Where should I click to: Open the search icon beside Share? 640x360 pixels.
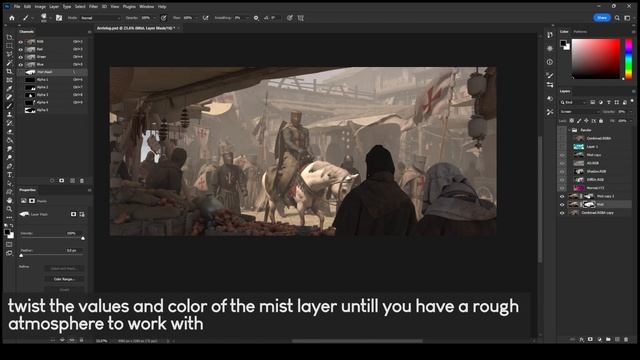(617, 18)
